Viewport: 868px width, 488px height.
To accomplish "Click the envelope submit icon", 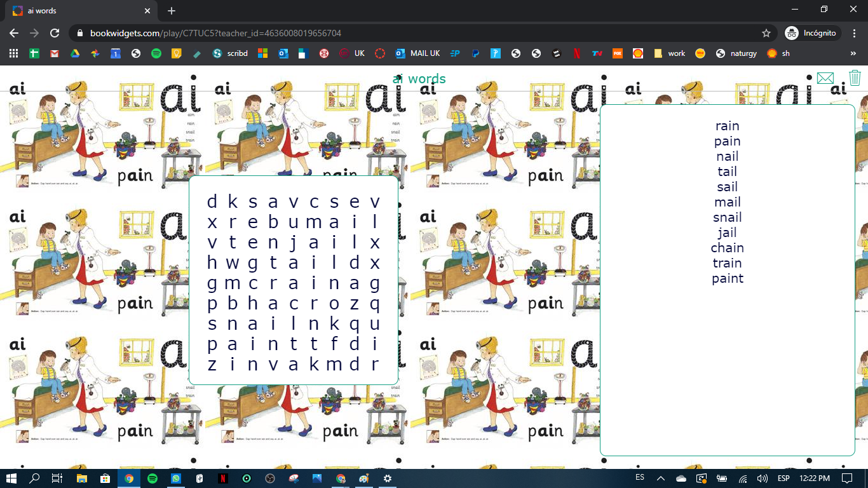I will (x=825, y=78).
